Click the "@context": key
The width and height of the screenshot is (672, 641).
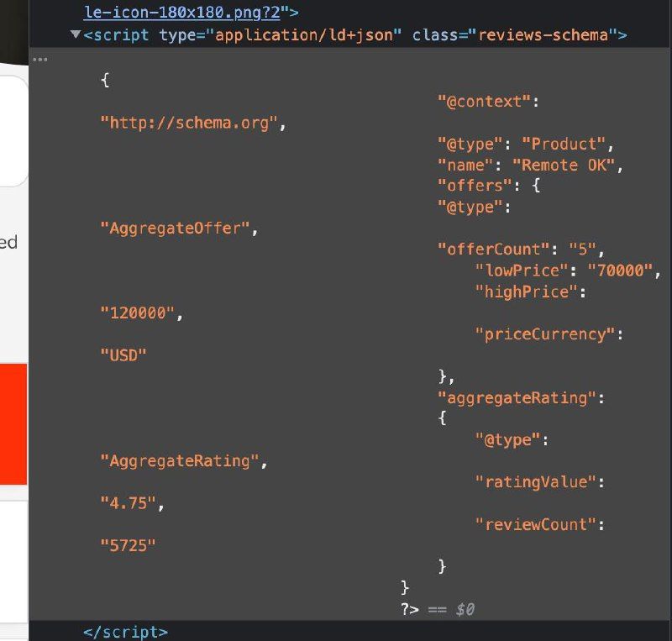tap(488, 102)
